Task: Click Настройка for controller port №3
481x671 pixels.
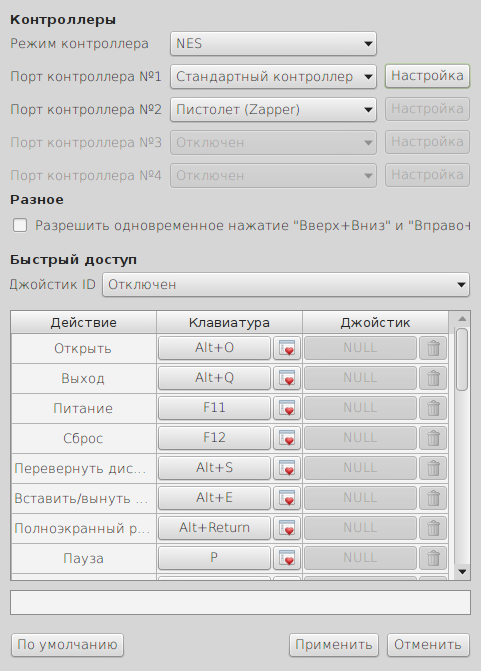Action: (427, 142)
